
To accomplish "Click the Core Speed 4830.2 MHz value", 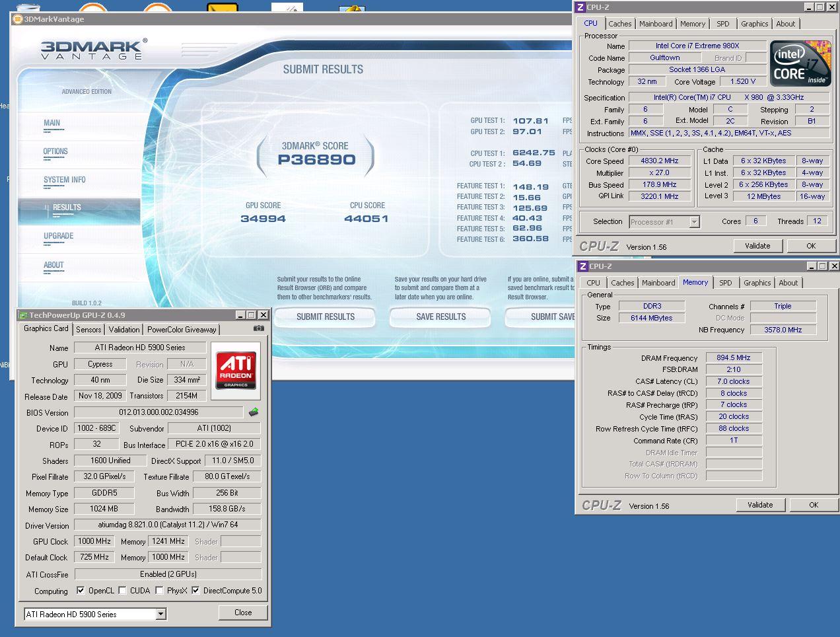I will tap(660, 161).
